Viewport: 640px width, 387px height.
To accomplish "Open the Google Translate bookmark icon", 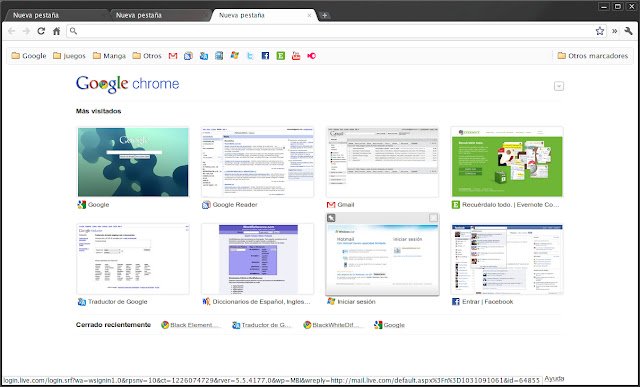I will point(204,56).
